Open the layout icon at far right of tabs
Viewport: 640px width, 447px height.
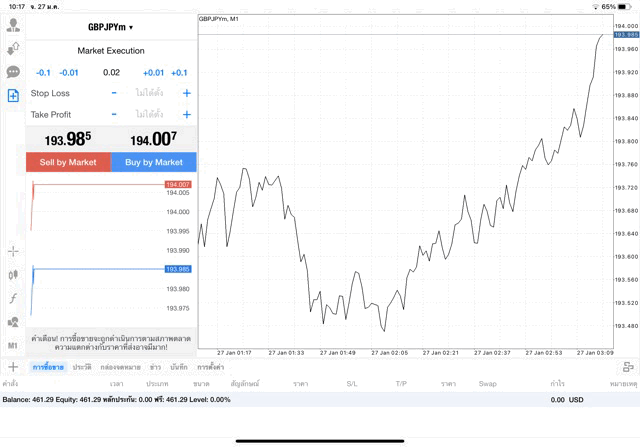point(627,367)
